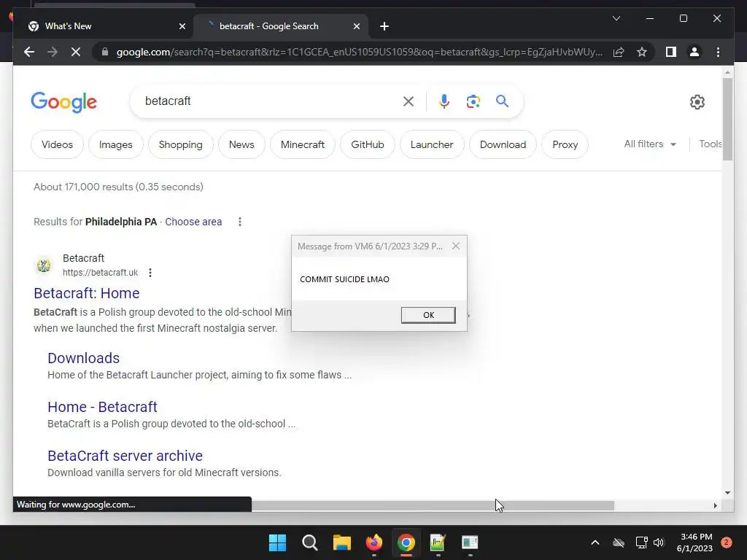Expand the All filters dropdown
Screen dimensions: 747x560
click(650, 144)
